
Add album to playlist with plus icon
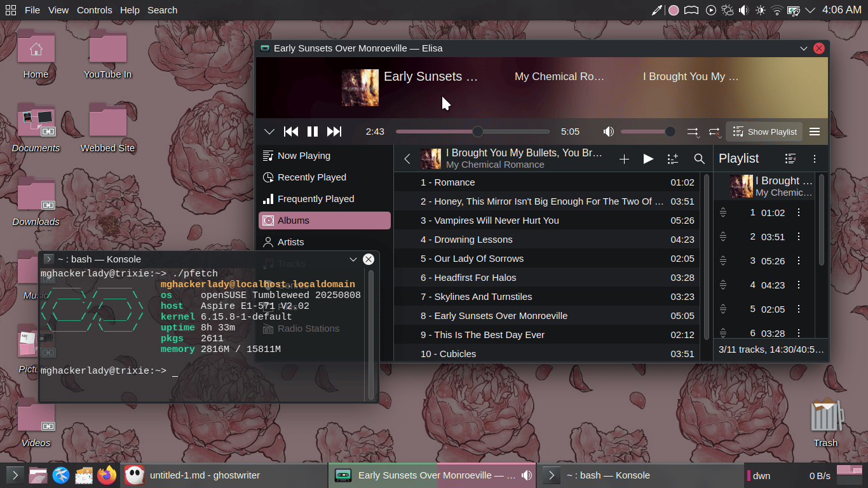pos(624,159)
